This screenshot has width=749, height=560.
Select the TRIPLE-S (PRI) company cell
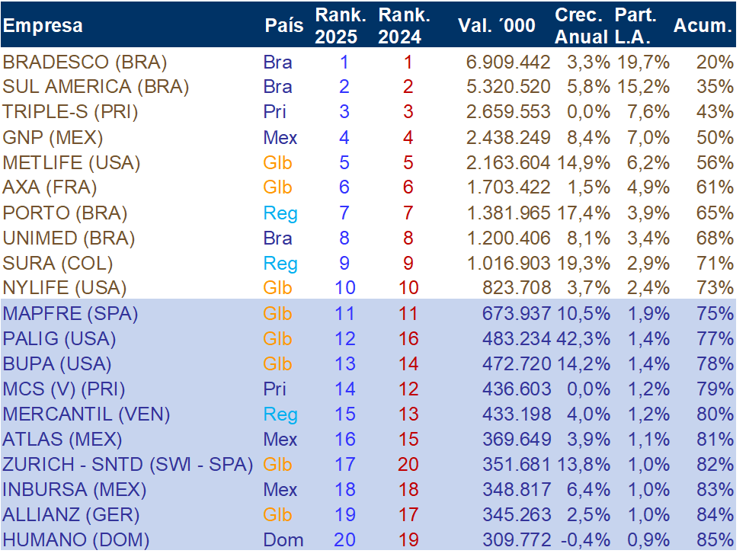71,112
